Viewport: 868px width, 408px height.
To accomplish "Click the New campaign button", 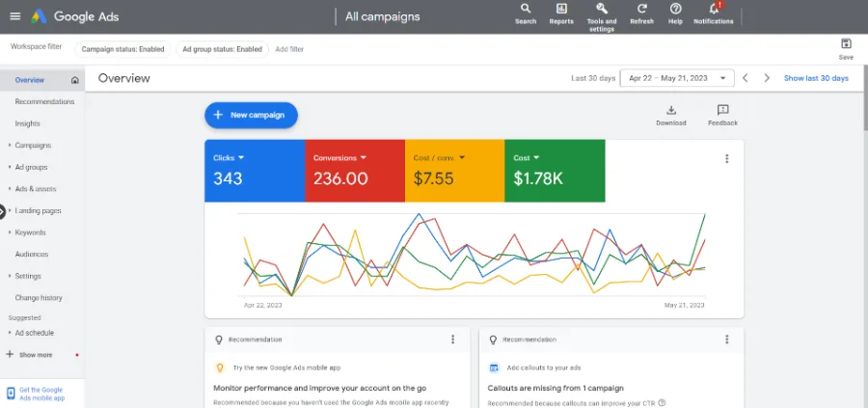I will [x=251, y=115].
